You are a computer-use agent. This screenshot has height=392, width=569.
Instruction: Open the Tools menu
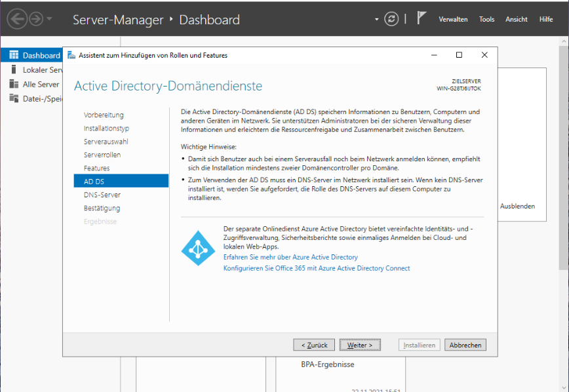[486, 20]
